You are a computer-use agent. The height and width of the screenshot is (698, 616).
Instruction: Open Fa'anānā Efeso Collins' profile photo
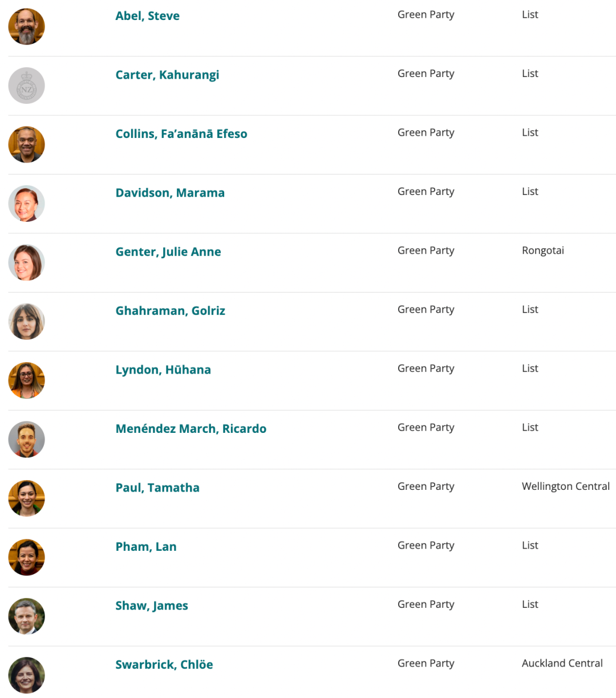point(26,144)
